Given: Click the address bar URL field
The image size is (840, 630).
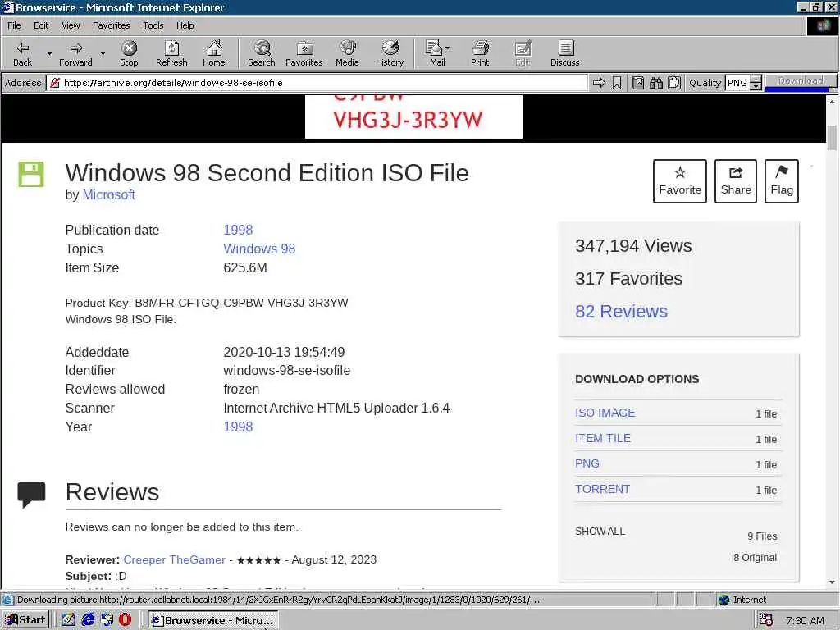Looking at the screenshot, I should click(318, 83).
